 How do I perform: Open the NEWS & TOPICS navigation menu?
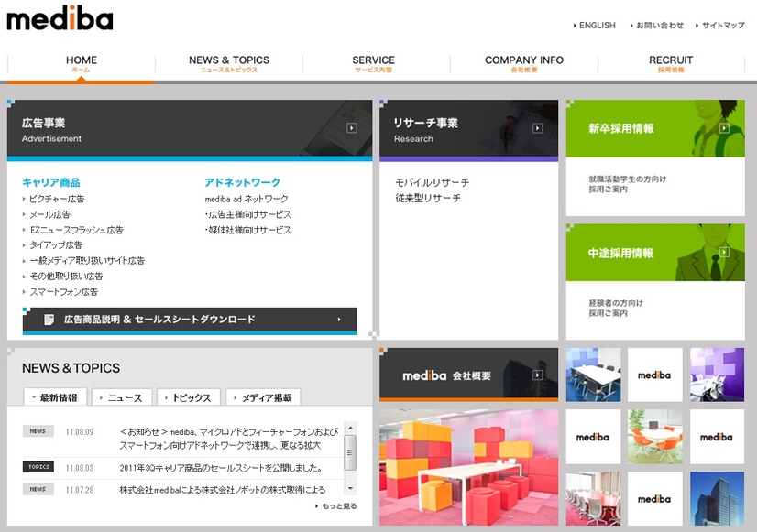(x=229, y=64)
